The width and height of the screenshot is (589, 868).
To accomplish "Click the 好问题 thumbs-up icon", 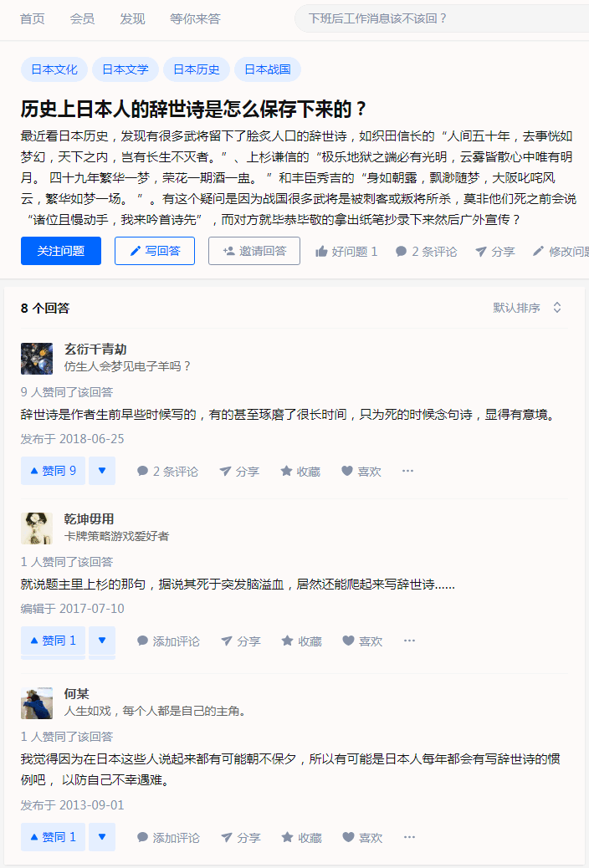I will (x=321, y=252).
